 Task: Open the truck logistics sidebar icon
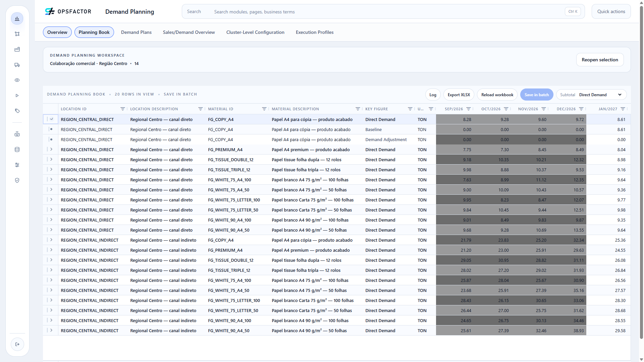[17, 65]
